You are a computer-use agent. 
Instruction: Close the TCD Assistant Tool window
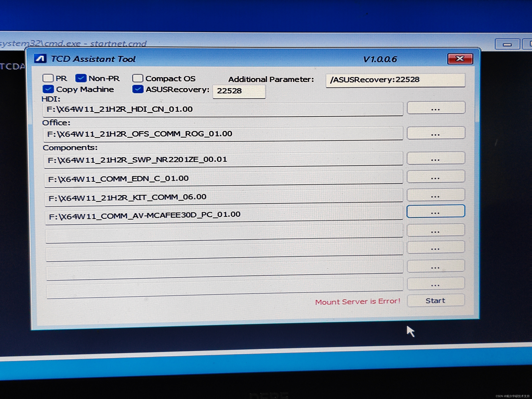tap(460, 59)
